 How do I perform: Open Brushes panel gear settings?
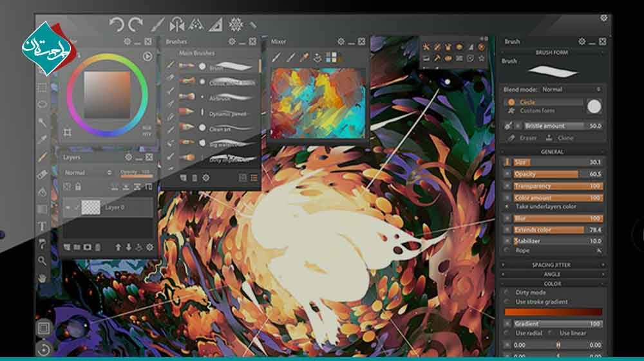pos(232,41)
